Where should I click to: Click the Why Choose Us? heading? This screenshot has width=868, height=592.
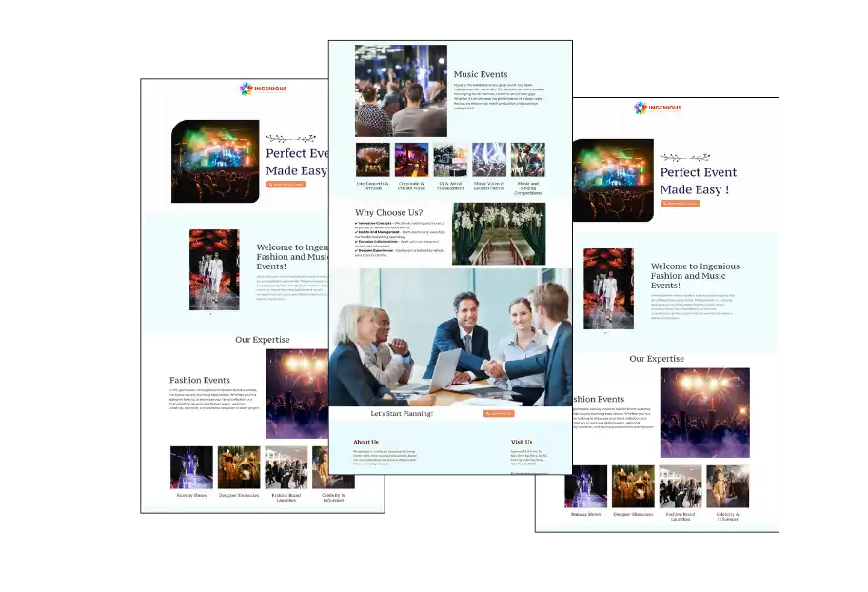coord(389,212)
